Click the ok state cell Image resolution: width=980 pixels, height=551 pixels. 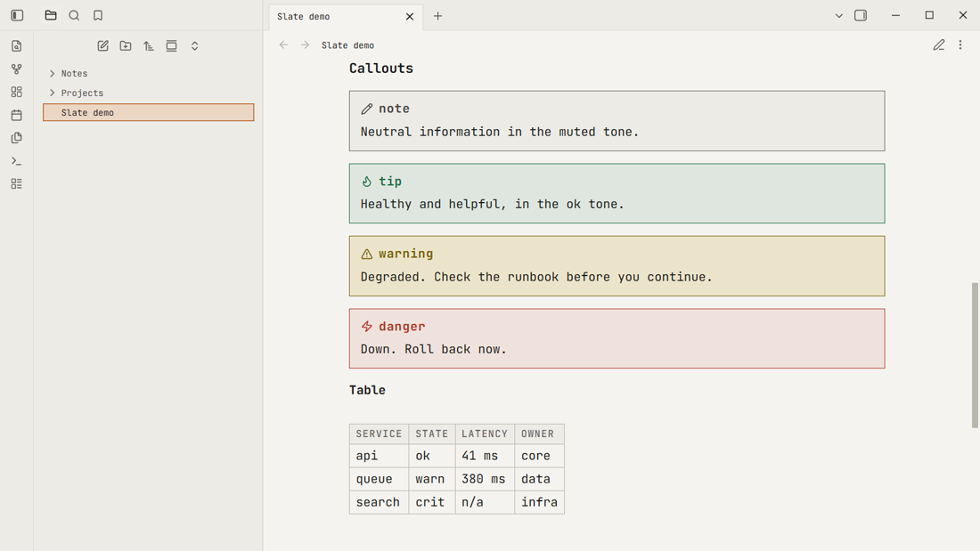coord(432,456)
